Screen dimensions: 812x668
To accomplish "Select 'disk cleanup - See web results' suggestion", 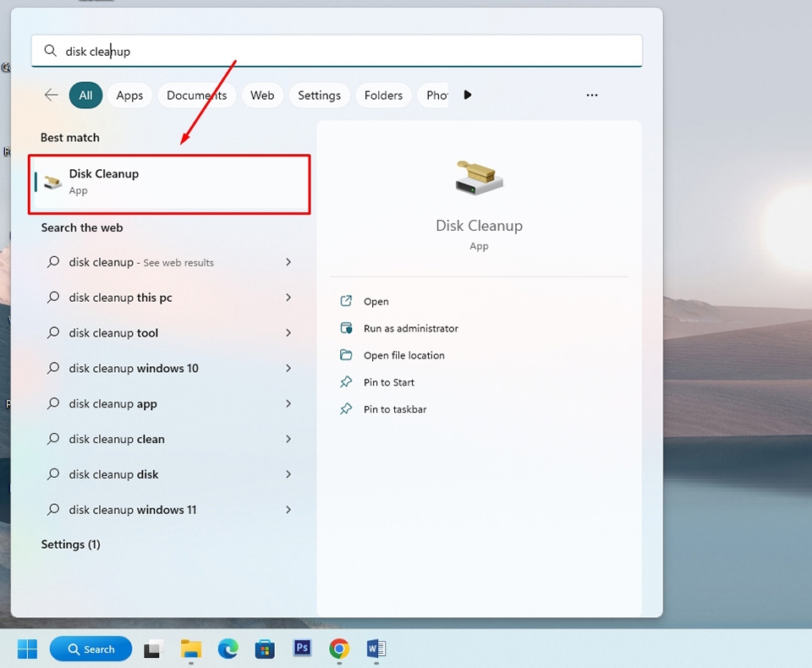I will [169, 262].
